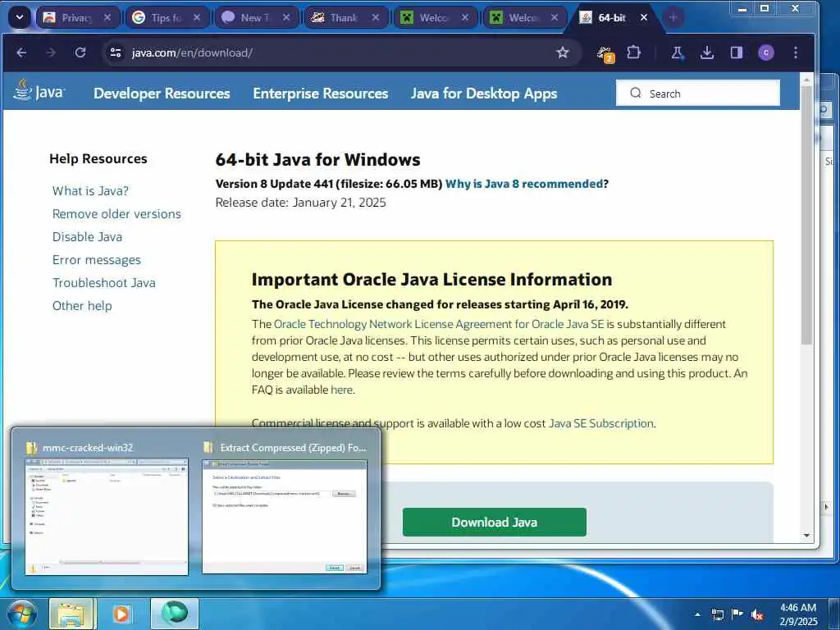Open Disable Java link

tap(87, 237)
